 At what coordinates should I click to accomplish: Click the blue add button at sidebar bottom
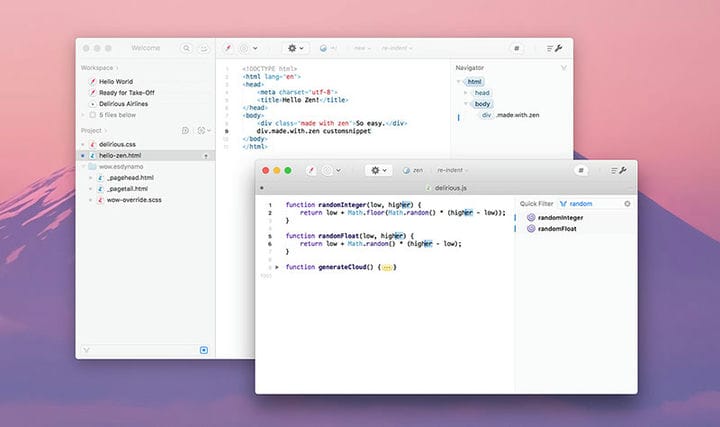[x=204, y=350]
